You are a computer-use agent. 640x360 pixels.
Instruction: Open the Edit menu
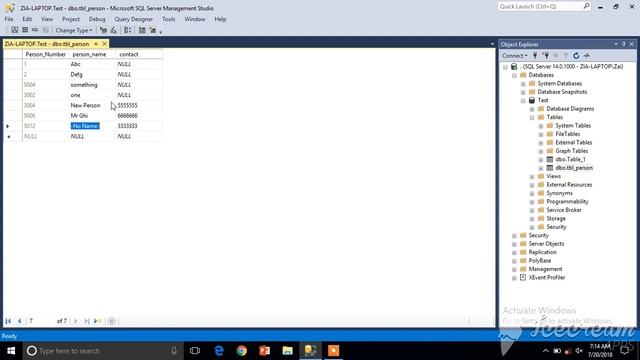pos(27,19)
